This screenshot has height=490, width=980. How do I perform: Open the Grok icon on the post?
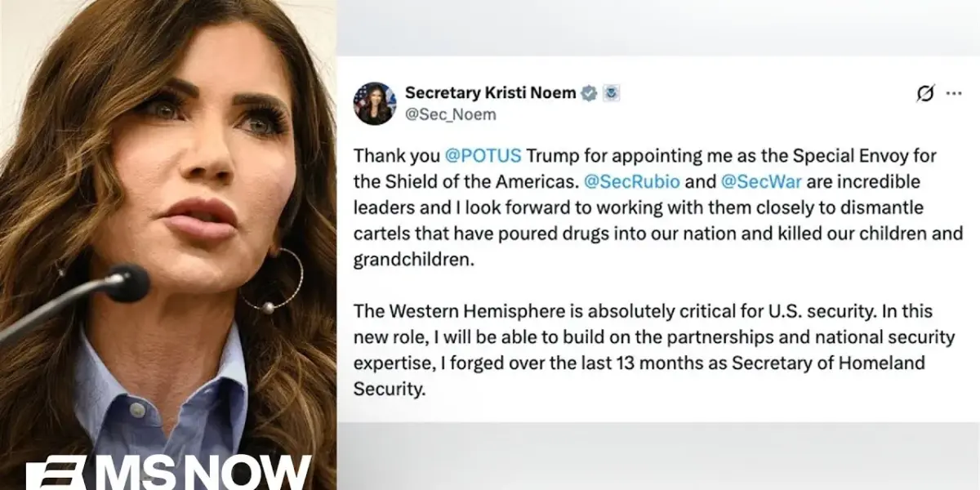[924, 94]
